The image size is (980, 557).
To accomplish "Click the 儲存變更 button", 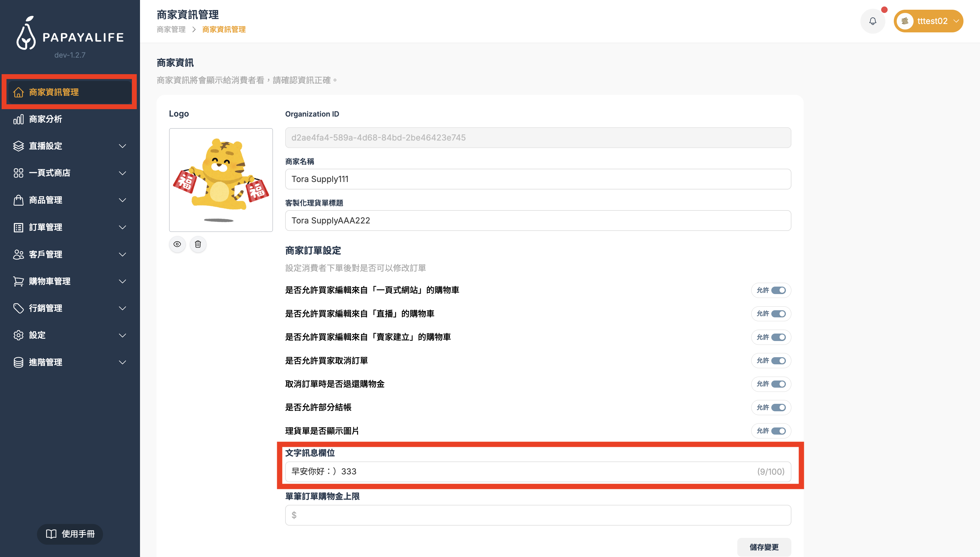I will click(x=764, y=547).
